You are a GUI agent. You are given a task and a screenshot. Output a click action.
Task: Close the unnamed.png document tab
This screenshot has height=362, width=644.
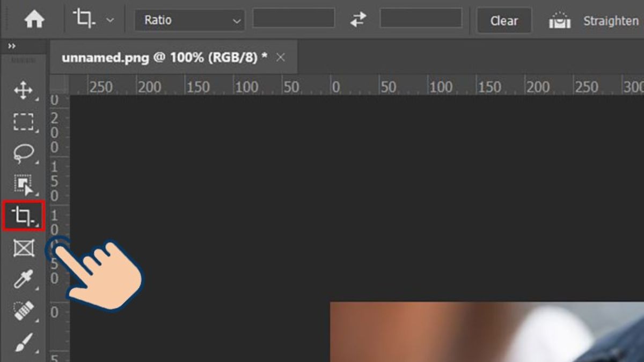click(x=281, y=57)
